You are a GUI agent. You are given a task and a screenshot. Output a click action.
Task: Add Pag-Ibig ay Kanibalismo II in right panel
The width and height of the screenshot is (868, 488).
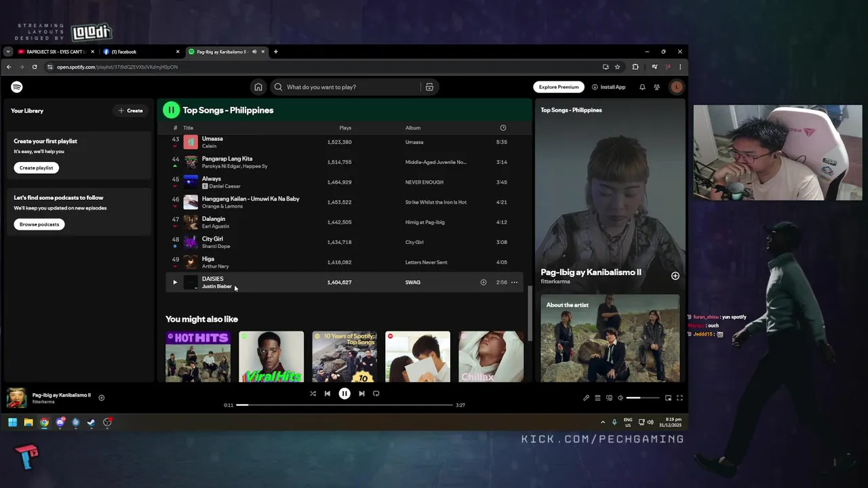pyautogui.click(x=675, y=276)
